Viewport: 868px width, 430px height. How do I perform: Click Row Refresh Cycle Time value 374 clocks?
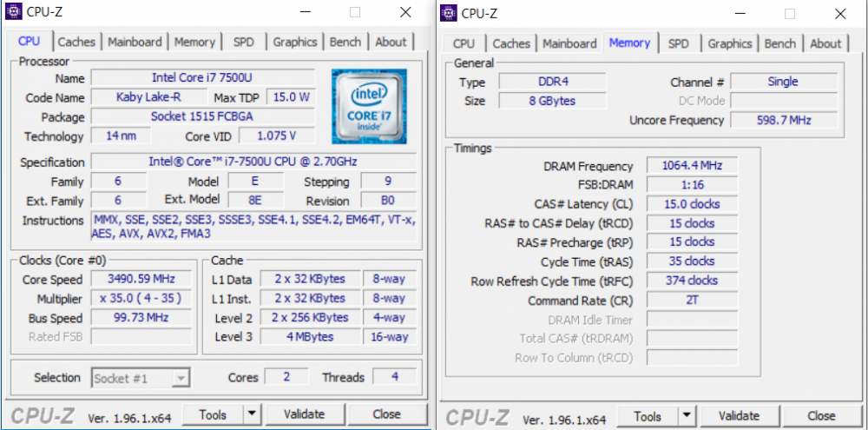692,281
